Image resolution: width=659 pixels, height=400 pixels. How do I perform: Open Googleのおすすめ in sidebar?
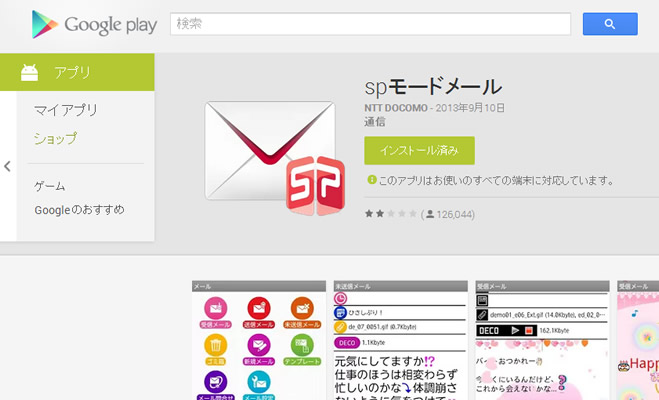(x=79, y=210)
